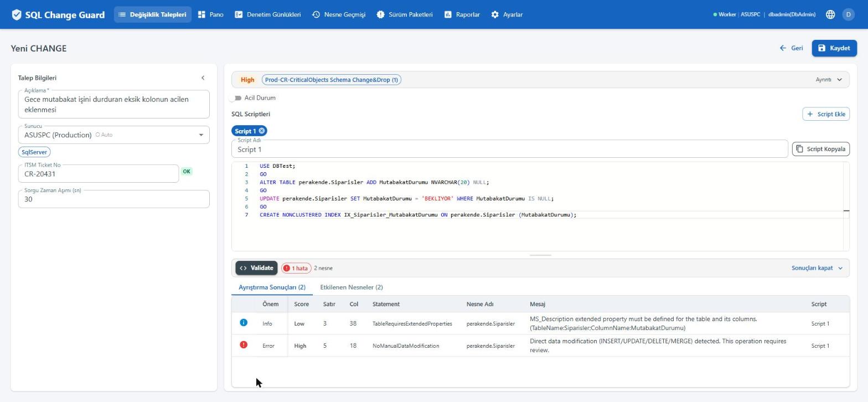
Task: Run Validate on the script
Action: click(x=256, y=268)
